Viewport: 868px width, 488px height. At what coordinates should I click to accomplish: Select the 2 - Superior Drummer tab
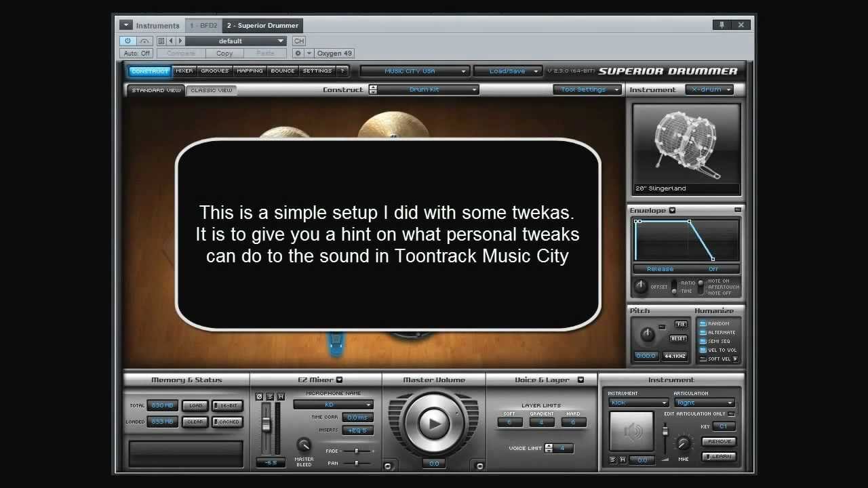pos(262,25)
